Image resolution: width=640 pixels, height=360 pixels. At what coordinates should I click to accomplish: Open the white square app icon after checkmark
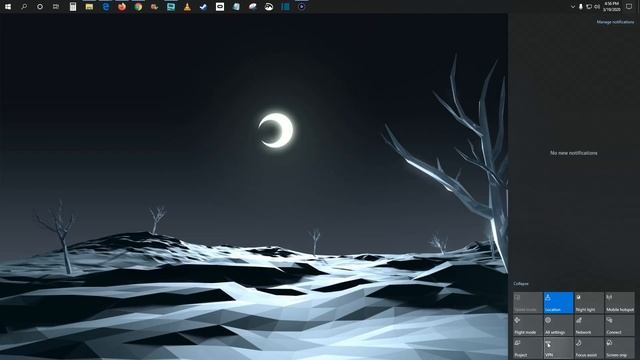click(x=220, y=7)
